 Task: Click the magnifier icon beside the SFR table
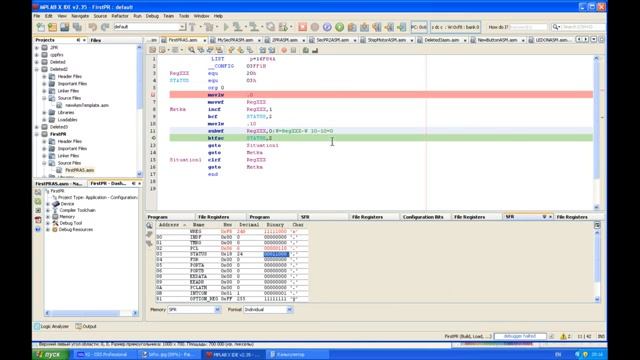[149, 225]
